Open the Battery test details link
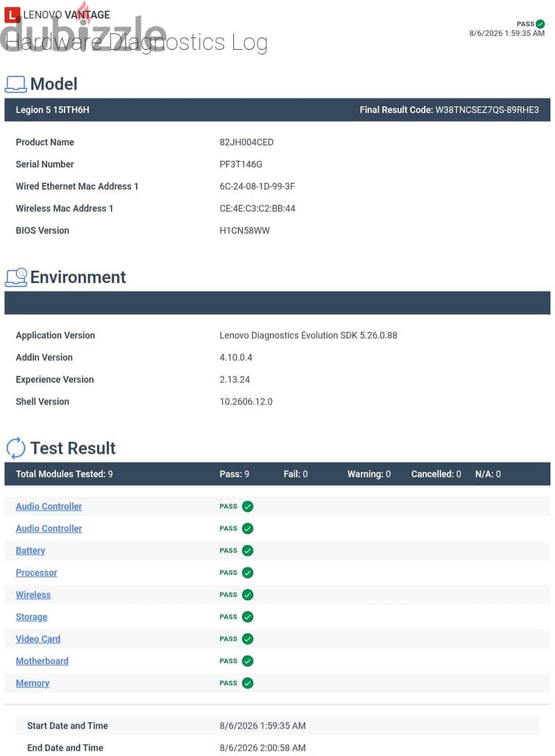The height and width of the screenshot is (756, 555). pyautogui.click(x=31, y=551)
